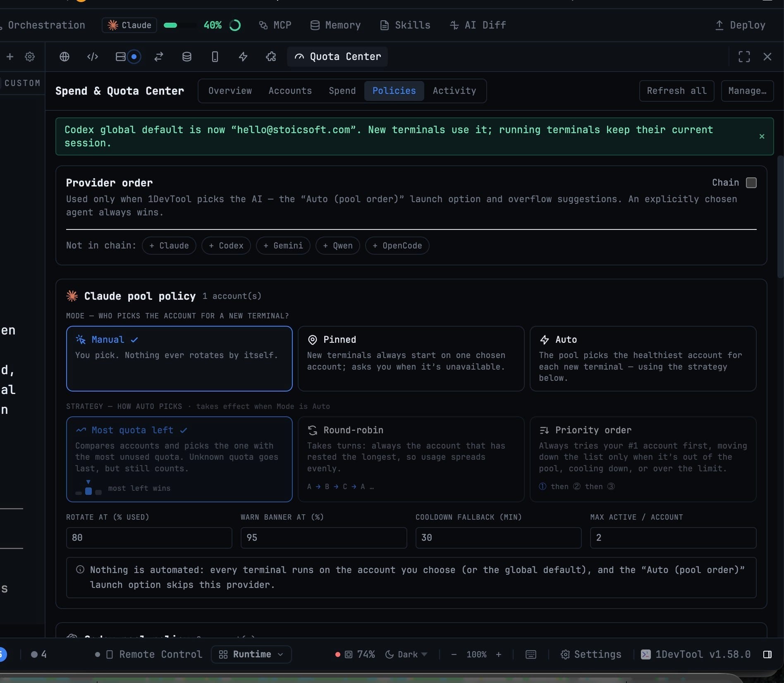Click the plus add icon
Screen dimensions: 784x683
point(10,57)
